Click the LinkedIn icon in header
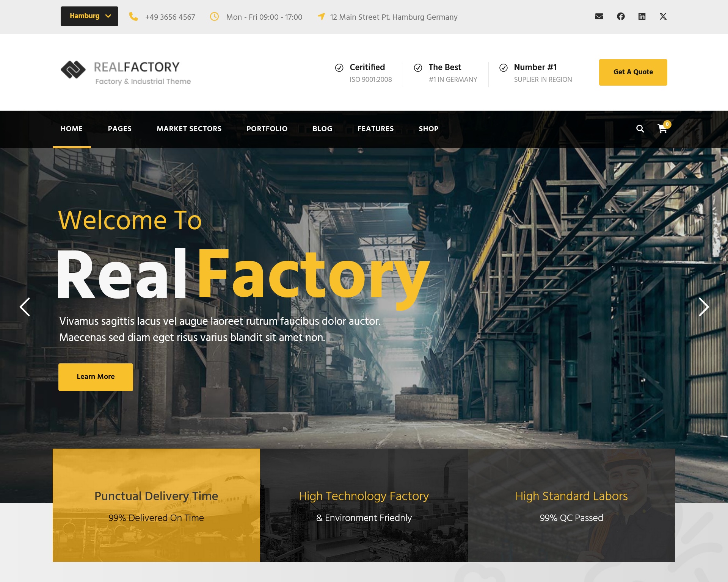The image size is (728, 582). pyautogui.click(x=642, y=16)
